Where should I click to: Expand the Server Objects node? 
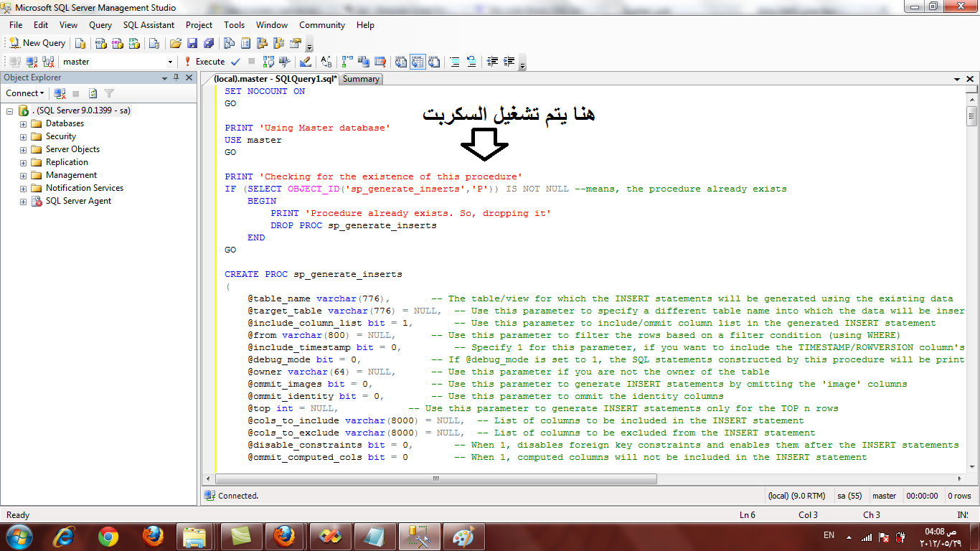click(x=23, y=150)
